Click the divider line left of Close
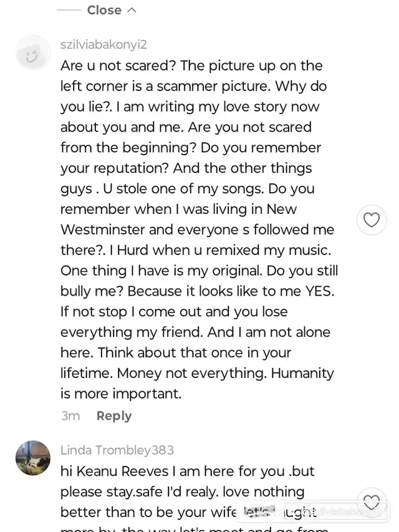The image size is (399, 532). point(69,10)
